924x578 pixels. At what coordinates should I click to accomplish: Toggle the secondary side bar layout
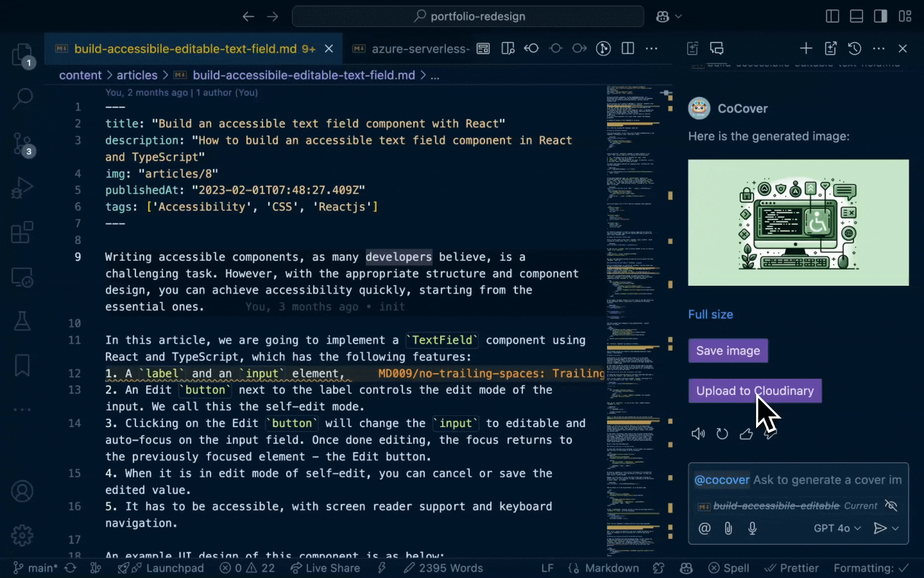[x=880, y=17]
